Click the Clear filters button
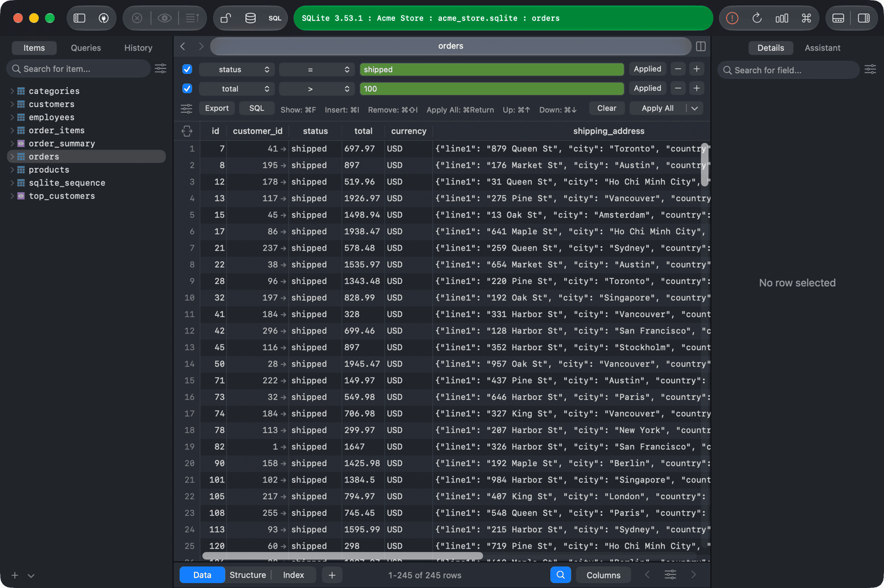Screen dimensions: 884x588 (x=606, y=108)
